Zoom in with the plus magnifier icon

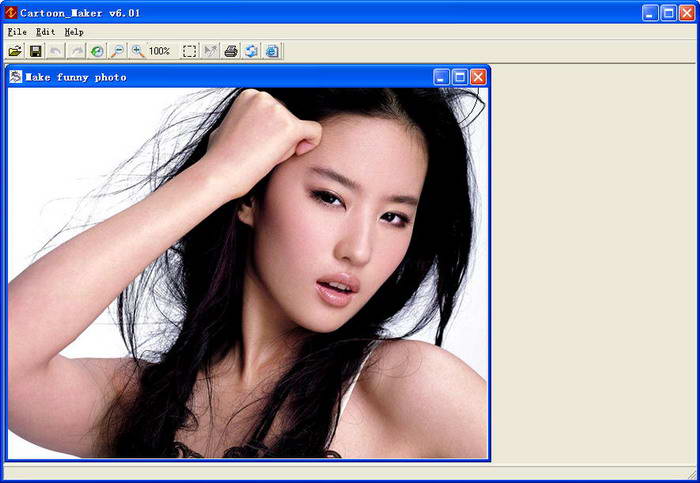(138, 51)
